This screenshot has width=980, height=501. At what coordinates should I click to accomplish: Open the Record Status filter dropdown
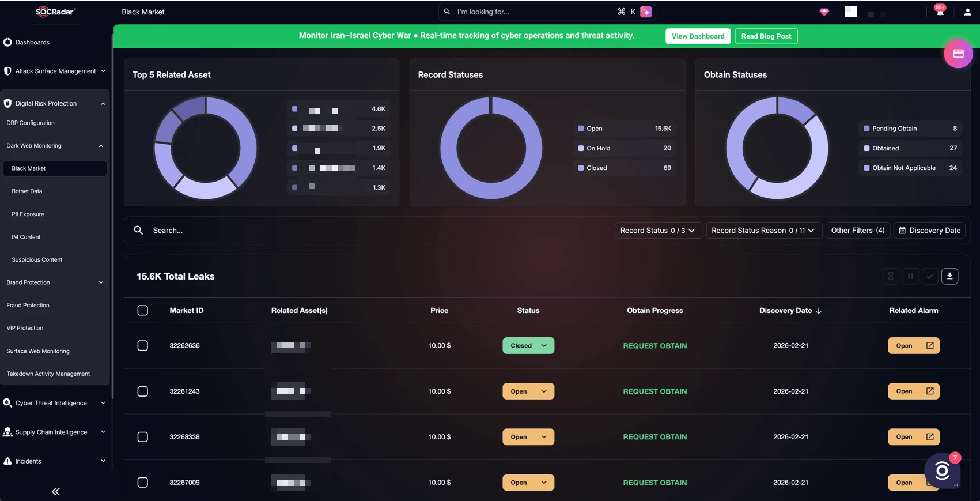(x=659, y=231)
